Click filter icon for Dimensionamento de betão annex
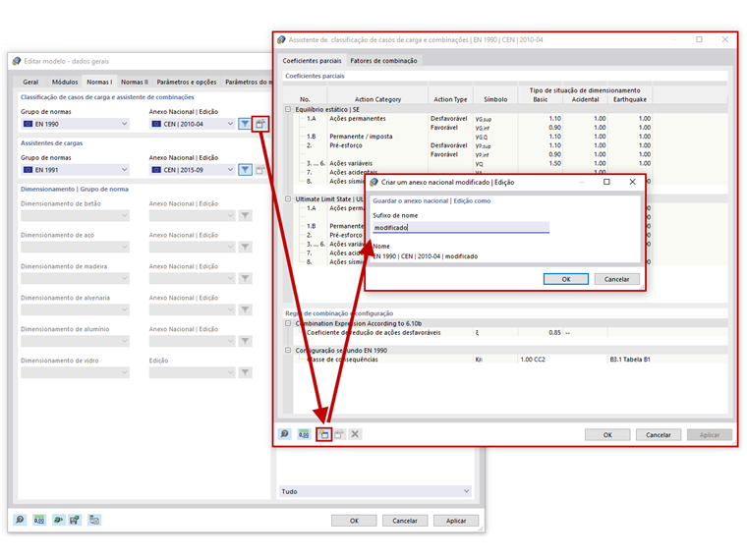Viewport: 747px width, 560px height. (245, 216)
